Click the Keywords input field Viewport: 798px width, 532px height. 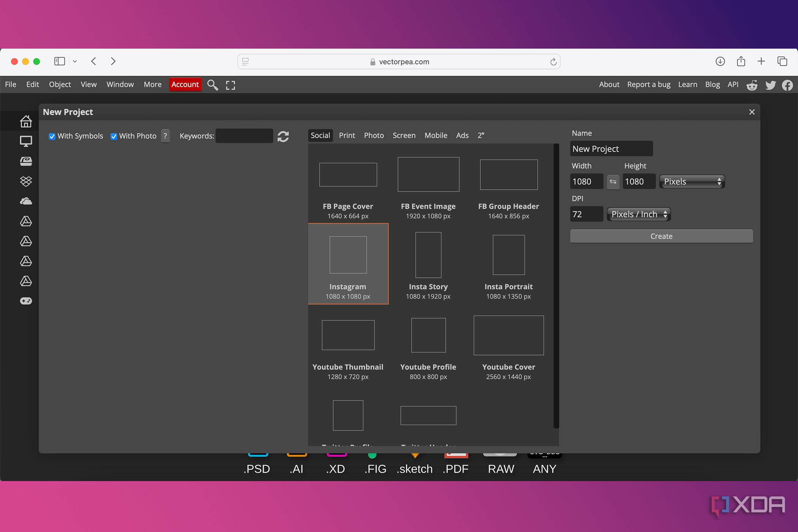pyautogui.click(x=244, y=136)
